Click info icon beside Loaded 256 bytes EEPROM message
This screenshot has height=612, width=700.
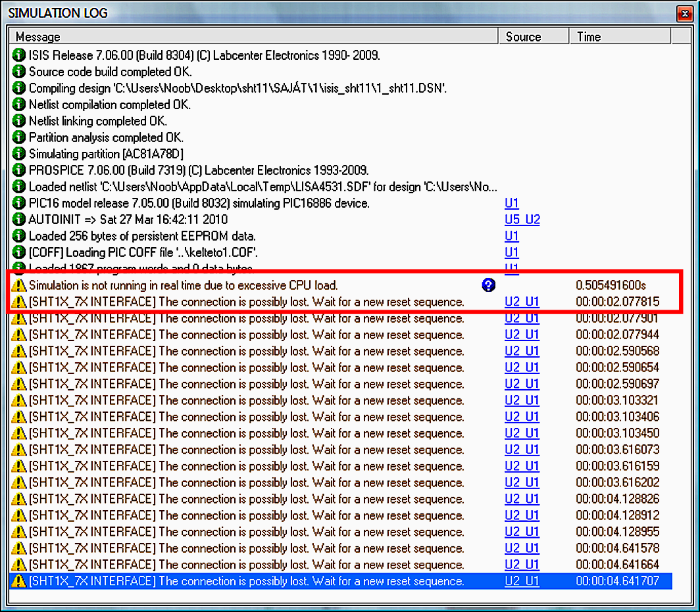[18, 236]
